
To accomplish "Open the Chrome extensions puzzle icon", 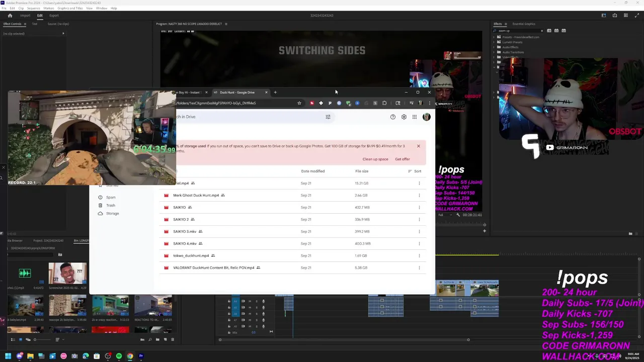I will [x=384, y=103].
